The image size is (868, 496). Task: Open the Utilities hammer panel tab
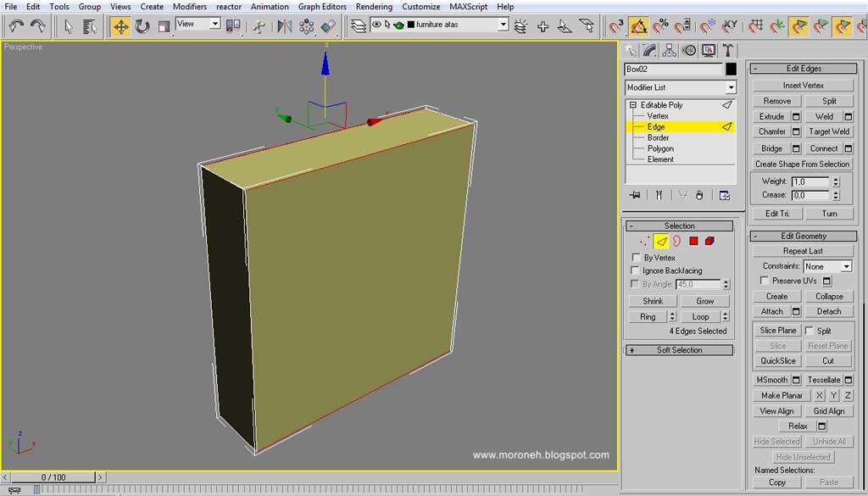coord(727,51)
